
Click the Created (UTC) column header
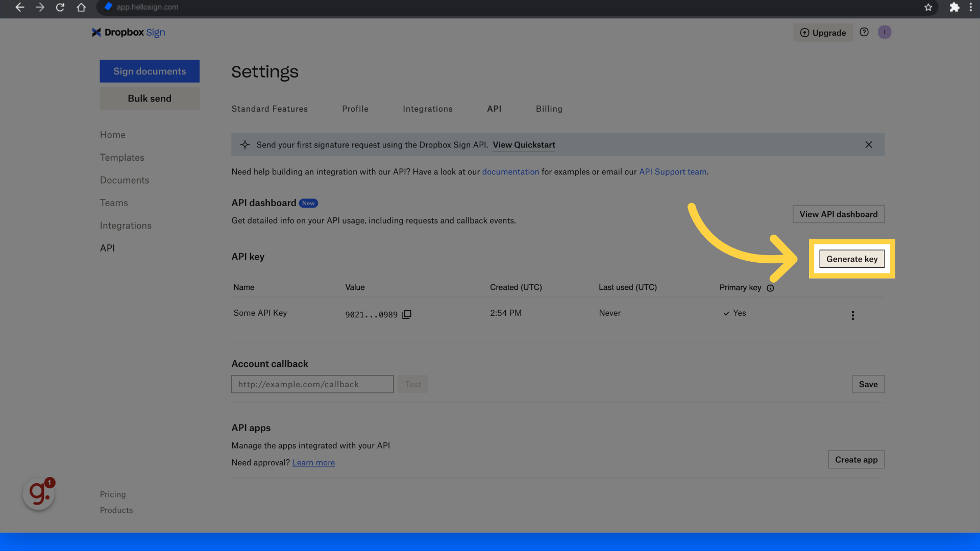[516, 287]
